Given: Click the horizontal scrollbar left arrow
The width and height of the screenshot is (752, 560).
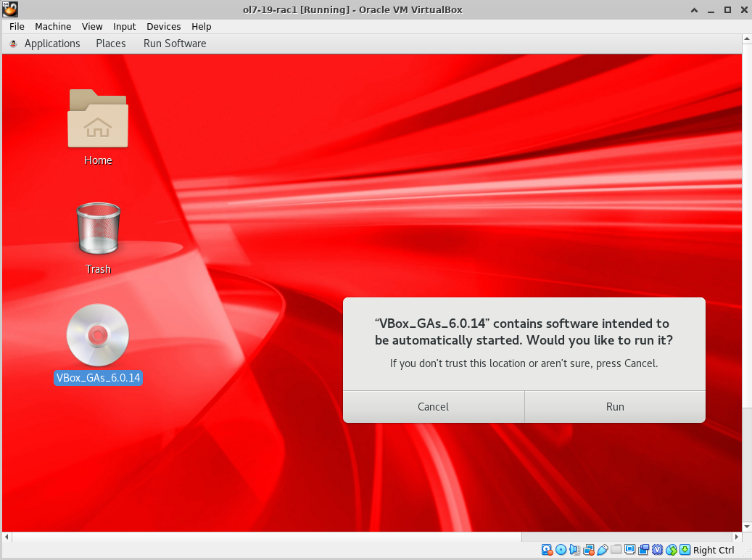Looking at the screenshot, I should tap(7, 537).
